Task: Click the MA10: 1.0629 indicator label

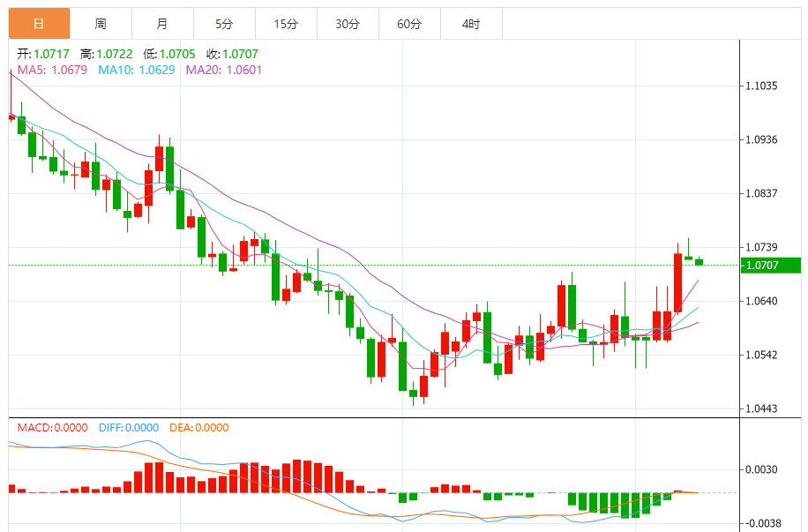Action: (137, 70)
